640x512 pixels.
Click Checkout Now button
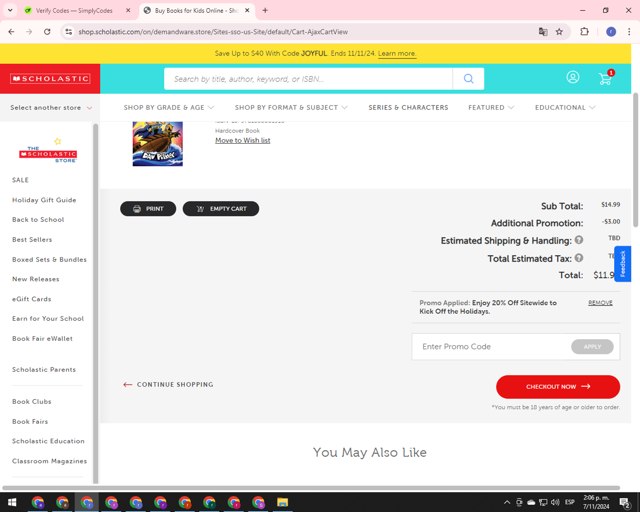point(558,387)
